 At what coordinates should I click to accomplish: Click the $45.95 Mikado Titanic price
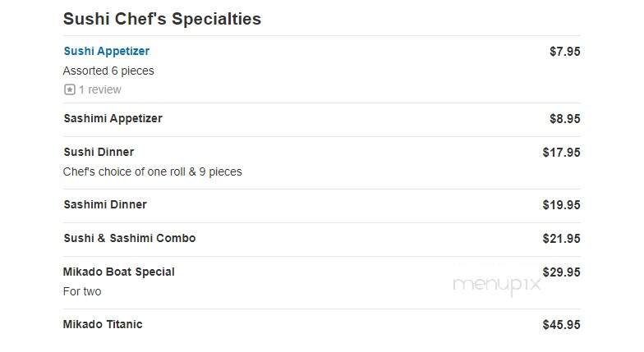tap(561, 324)
